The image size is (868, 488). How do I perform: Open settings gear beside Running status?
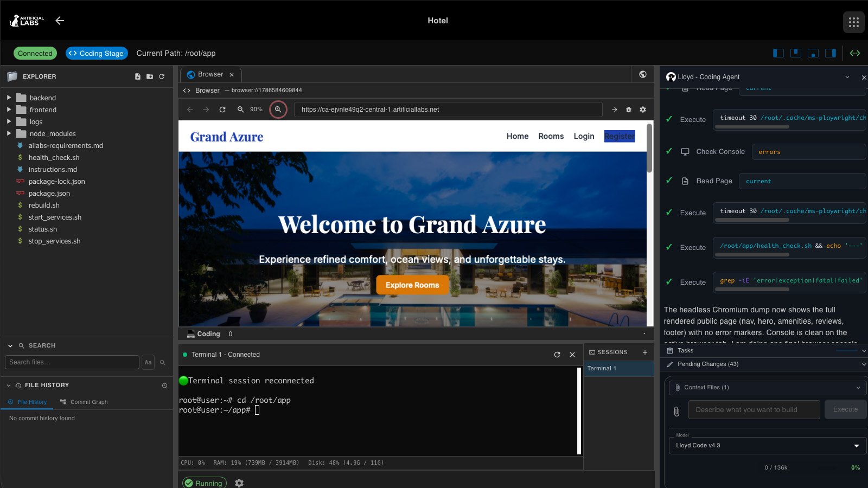tap(239, 483)
